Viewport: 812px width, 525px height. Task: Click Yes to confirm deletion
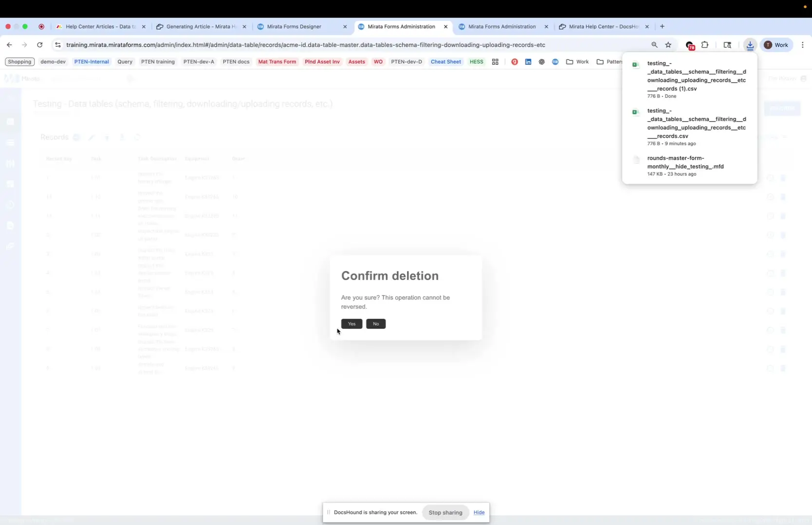pyautogui.click(x=351, y=323)
